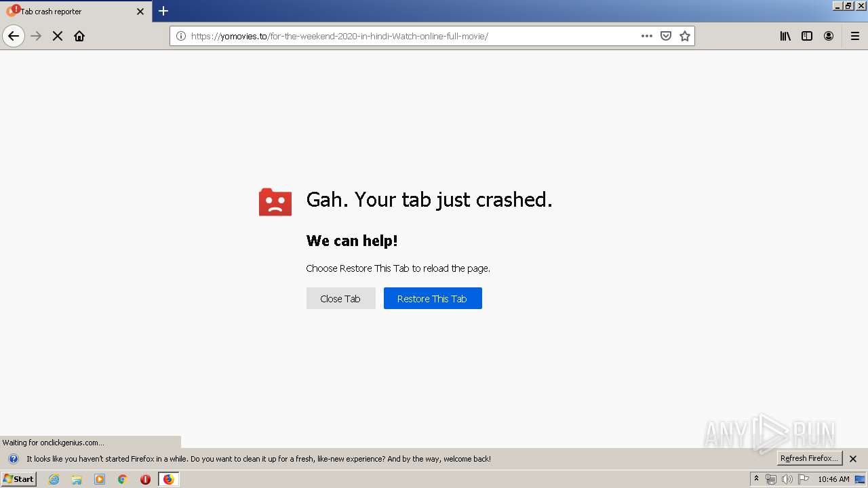Click Refresh Firefox button
Viewport: 868px width, 488px height.
[x=809, y=458]
